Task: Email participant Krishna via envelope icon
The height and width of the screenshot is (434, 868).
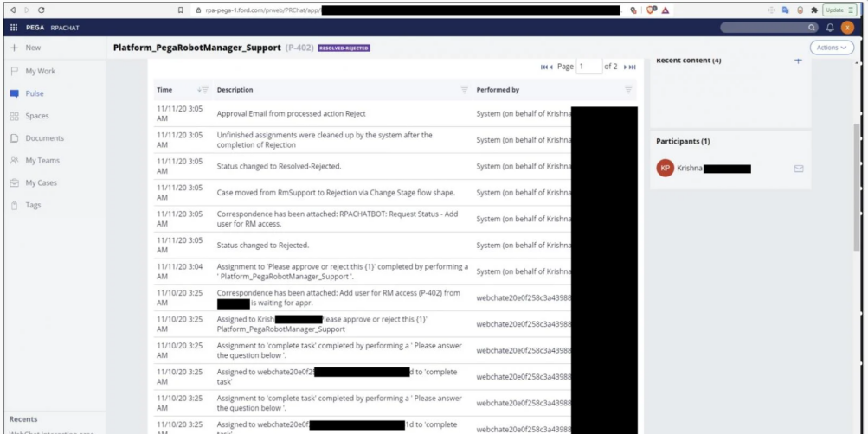Action: [798, 169]
